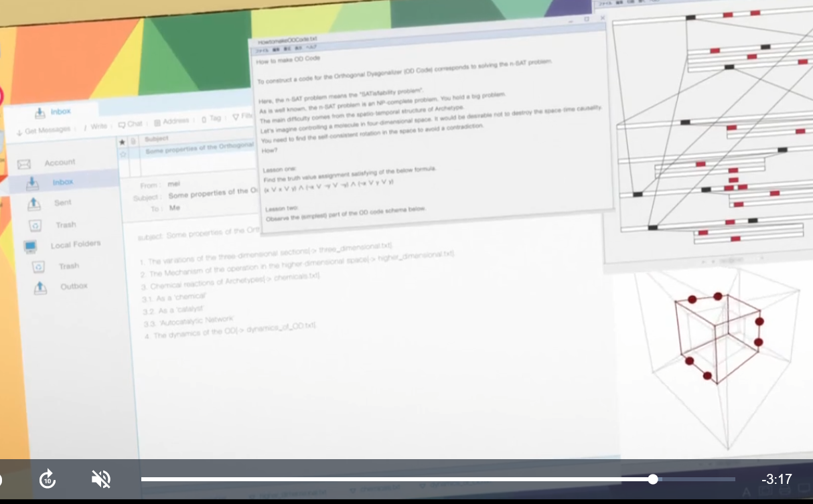The height and width of the screenshot is (504, 813).
Task: Select the Account entry in the folder tree
Action: 60,163
